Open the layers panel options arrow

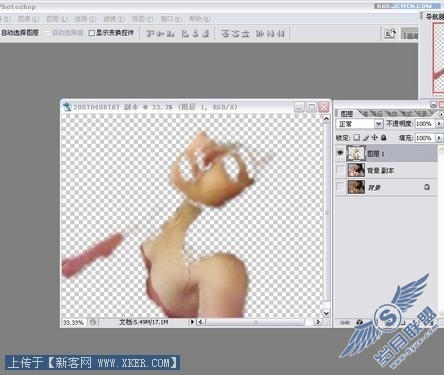[441, 114]
